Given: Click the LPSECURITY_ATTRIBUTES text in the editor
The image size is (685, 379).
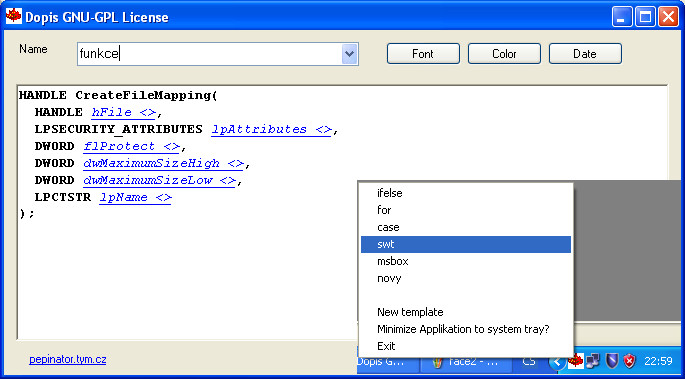Looking at the screenshot, I should (x=118, y=130).
